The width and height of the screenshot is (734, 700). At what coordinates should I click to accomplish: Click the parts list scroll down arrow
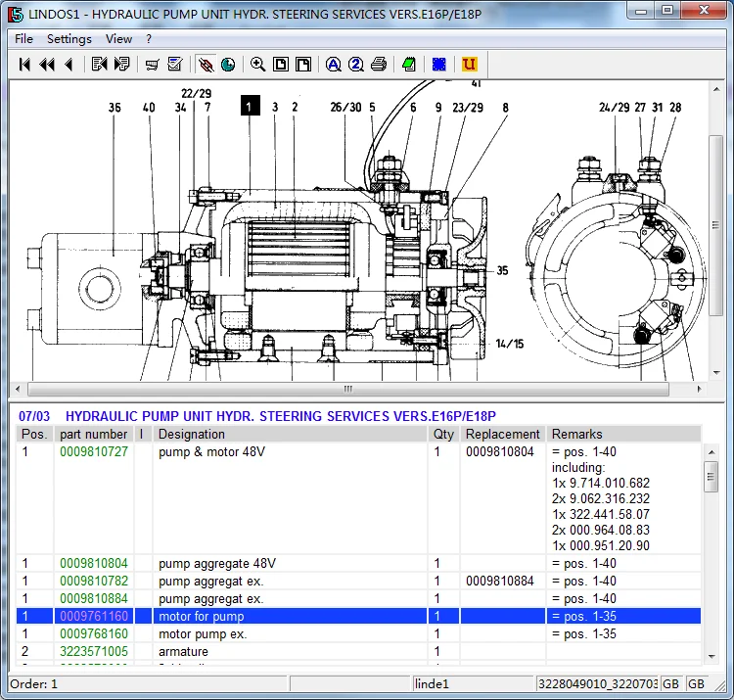coord(711,656)
